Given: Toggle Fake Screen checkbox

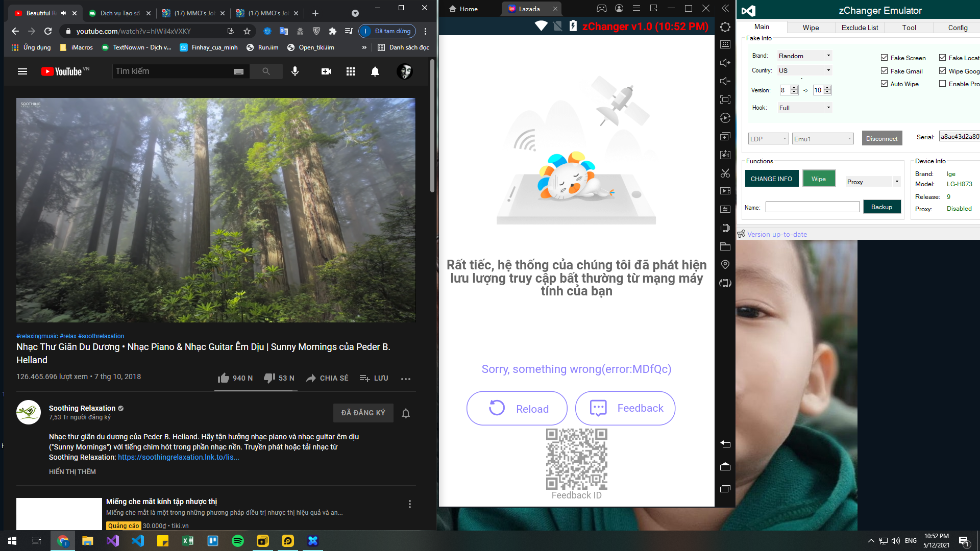Looking at the screenshot, I should point(884,58).
